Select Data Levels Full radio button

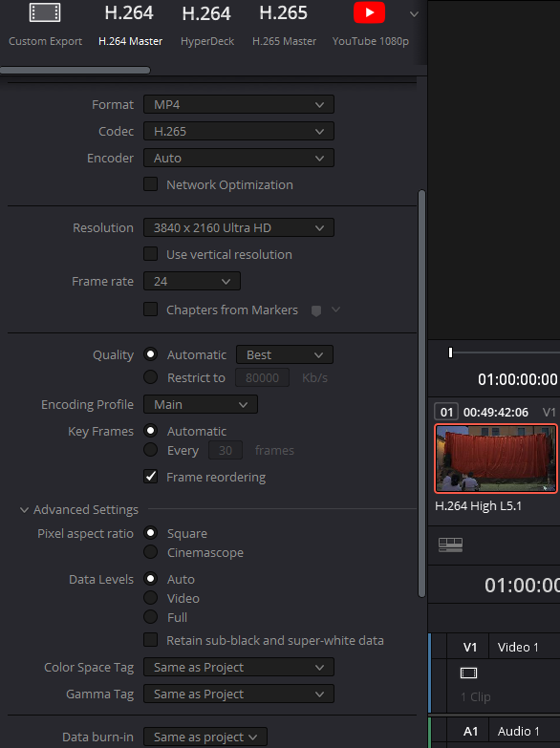tap(151, 617)
